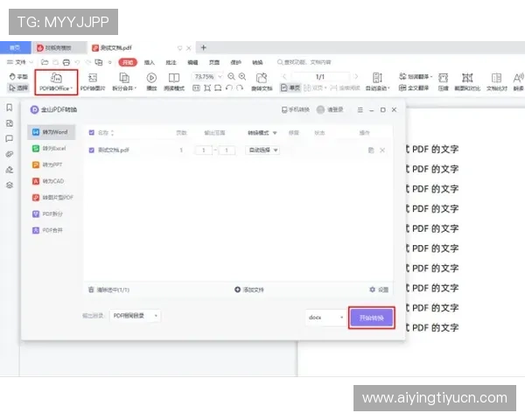Viewport: 525px width, 420px height.
Task: Open the 插入 ribbon tab
Action: click(150, 62)
